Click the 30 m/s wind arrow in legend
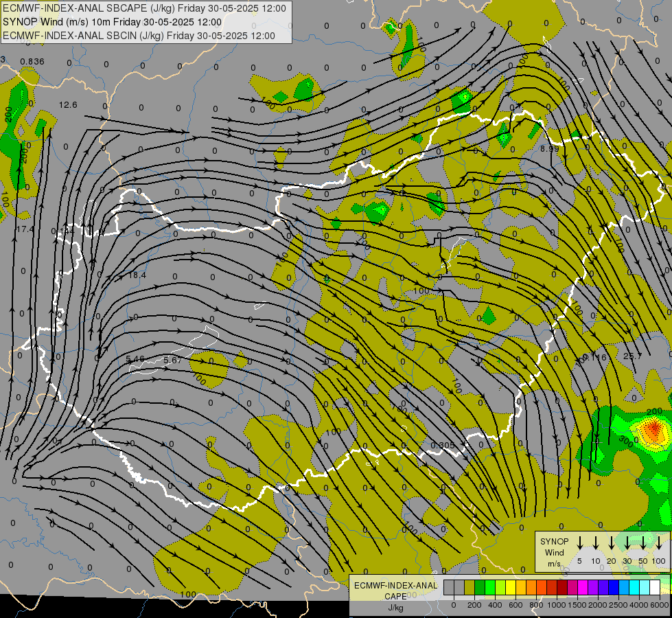Image resolution: width=672 pixels, height=618 pixels. point(627,543)
